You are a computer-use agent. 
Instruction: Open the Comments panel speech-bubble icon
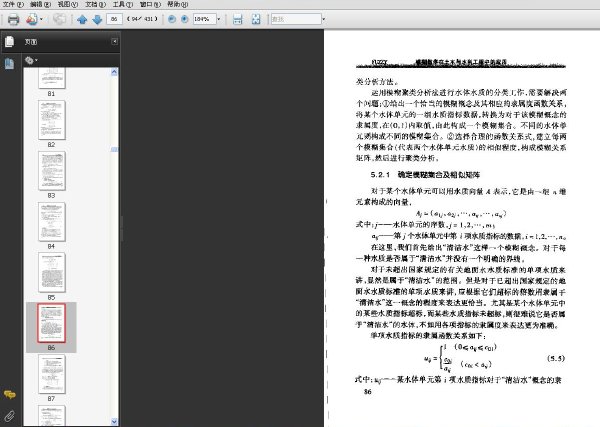(x=10, y=394)
